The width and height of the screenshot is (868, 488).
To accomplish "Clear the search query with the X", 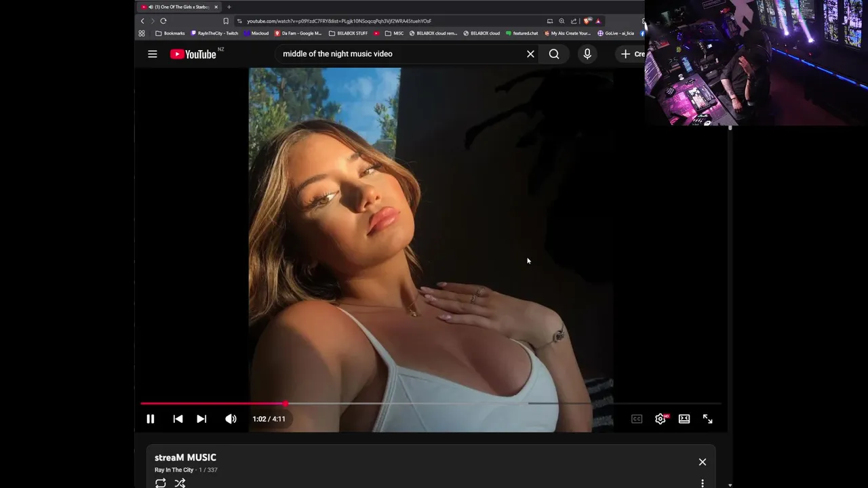I will click(x=530, y=54).
